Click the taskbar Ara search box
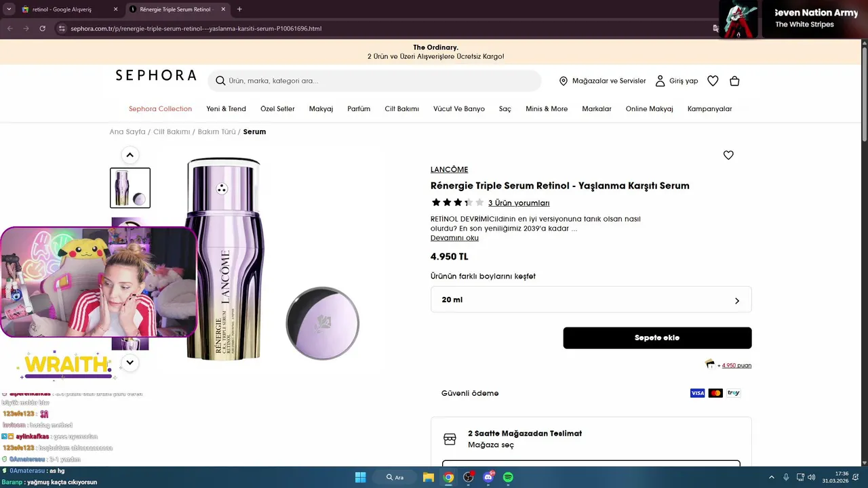 click(394, 477)
